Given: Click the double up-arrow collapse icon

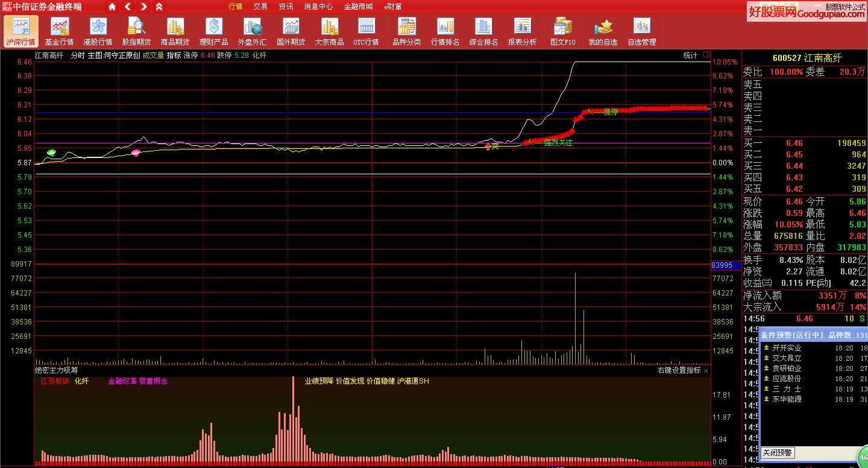Looking at the screenshot, I should tap(159, 7).
